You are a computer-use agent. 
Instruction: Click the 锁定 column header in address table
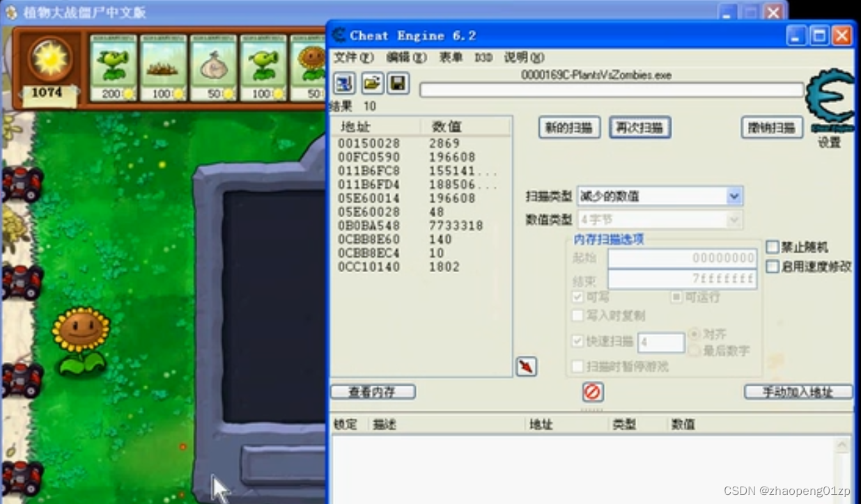(x=349, y=424)
